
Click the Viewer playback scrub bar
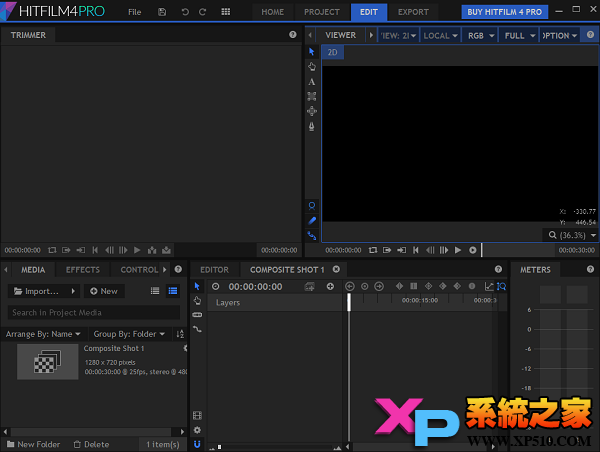[x=518, y=250]
